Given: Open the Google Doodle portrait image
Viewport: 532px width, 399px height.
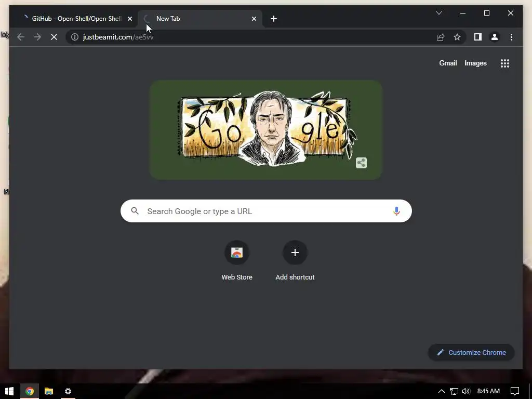Looking at the screenshot, I should click(266, 129).
